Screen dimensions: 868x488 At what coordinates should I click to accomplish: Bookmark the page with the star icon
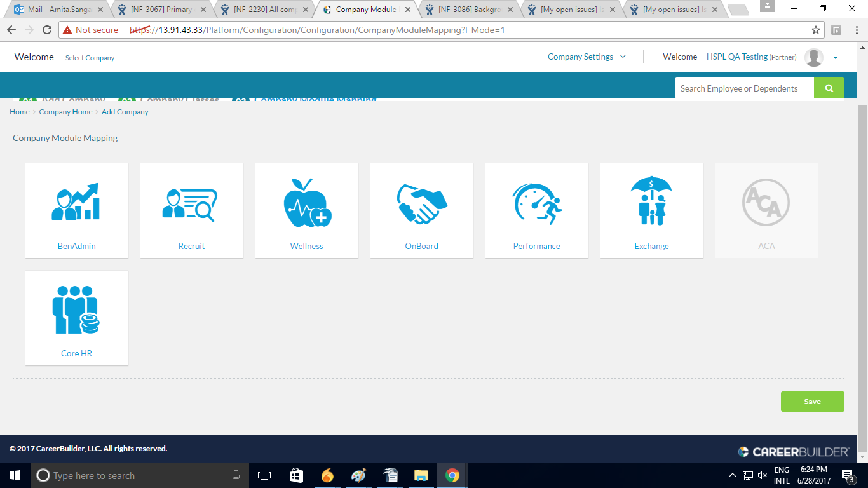coord(816,30)
